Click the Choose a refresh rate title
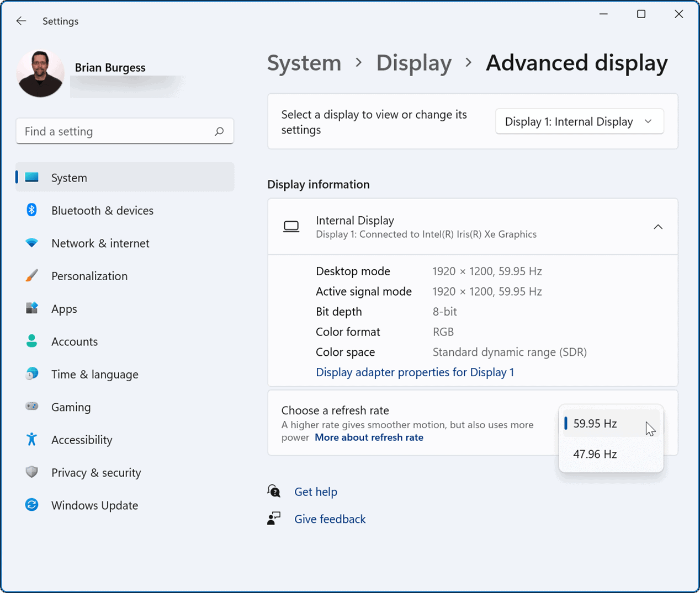 [335, 410]
